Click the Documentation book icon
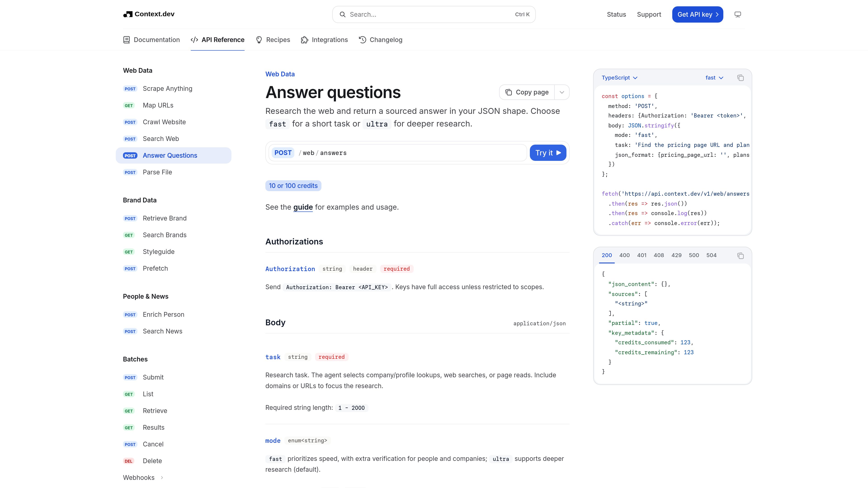The width and height of the screenshot is (868, 488). (126, 40)
